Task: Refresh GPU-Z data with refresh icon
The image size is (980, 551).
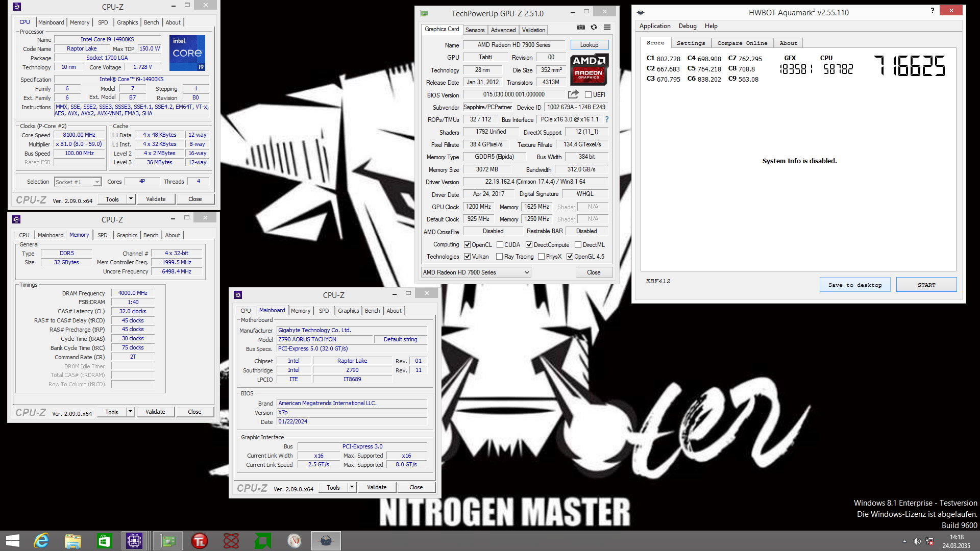Action: (594, 27)
